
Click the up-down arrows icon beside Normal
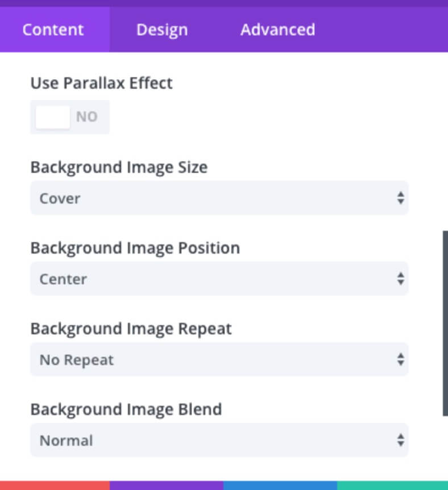(400, 440)
